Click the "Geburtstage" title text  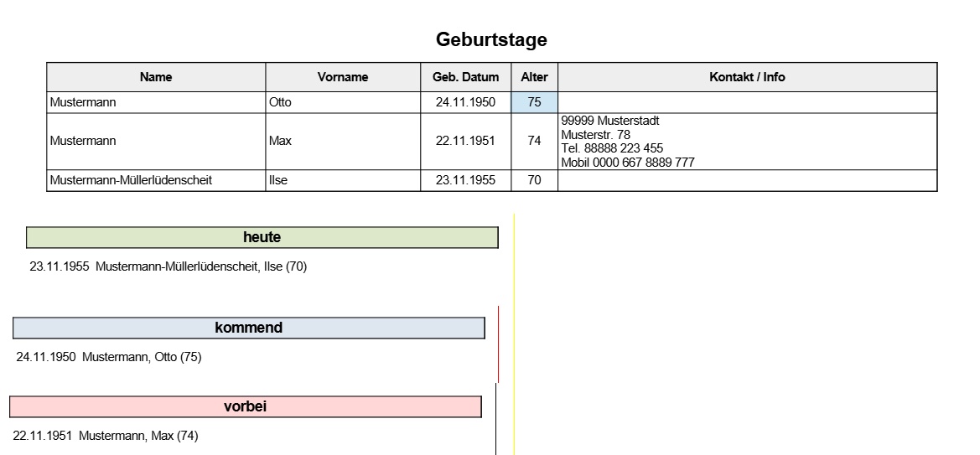coord(491,39)
